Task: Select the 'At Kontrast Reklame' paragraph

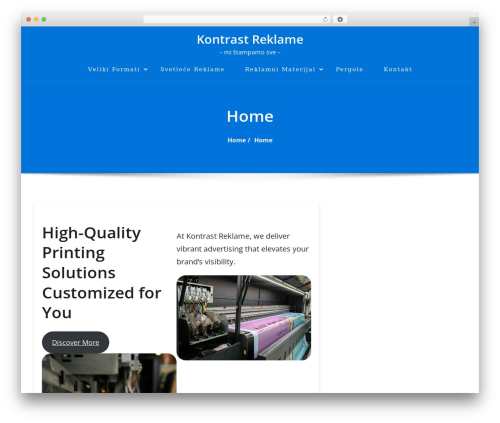Action: click(242, 249)
